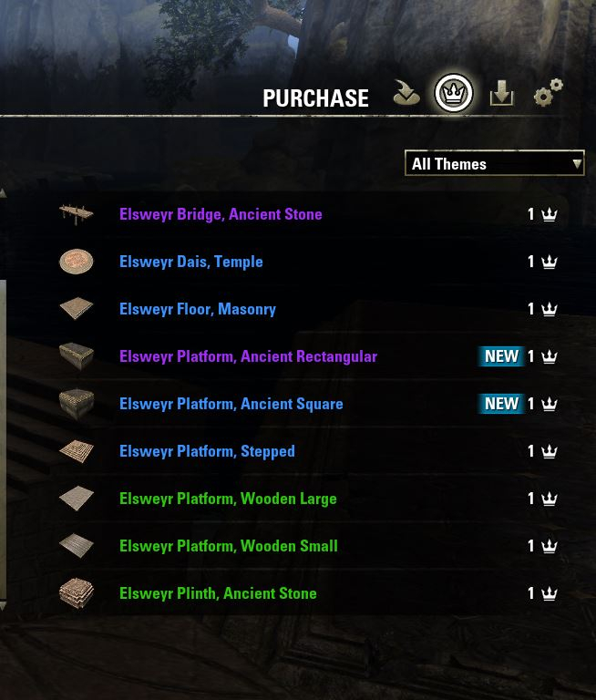Pick Elsweyr Platform, Wooden Large

(228, 499)
